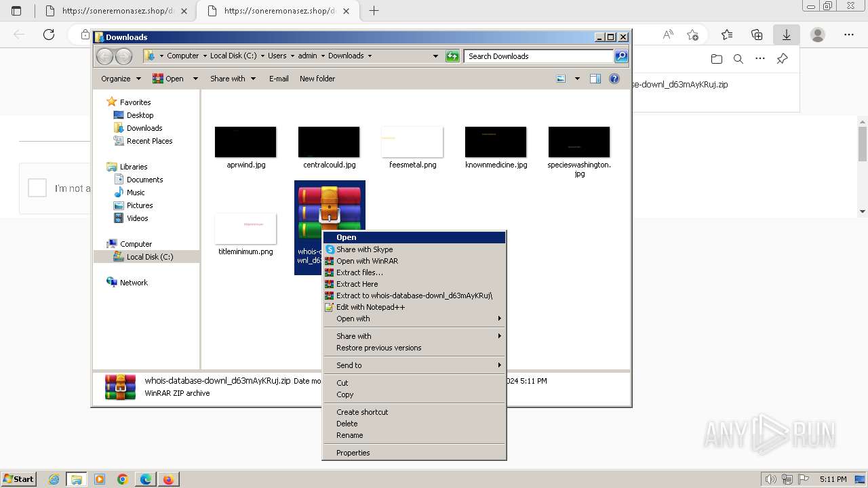Select Extract Here from context menu
Screen dimensions: 868x488
[x=414, y=284]
